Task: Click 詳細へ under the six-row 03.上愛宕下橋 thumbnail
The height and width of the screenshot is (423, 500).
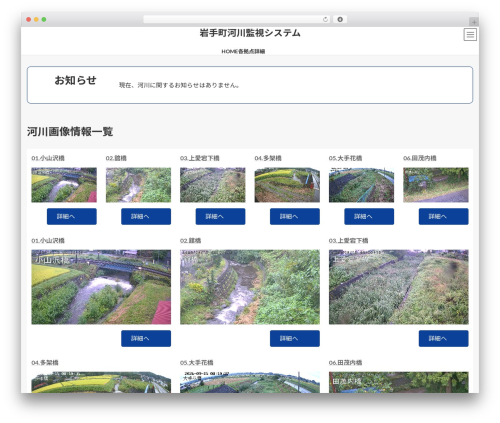Action: point(220,217)
